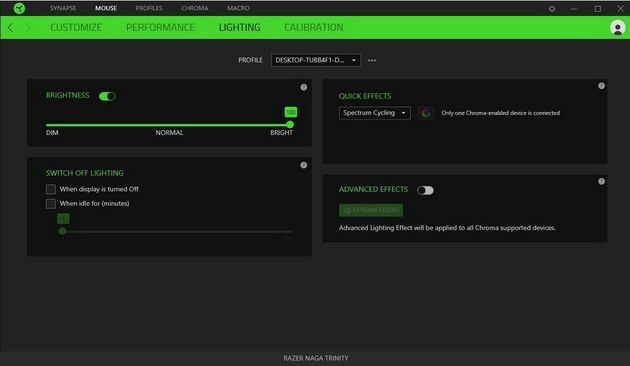
Task: Click idle minutes slider handle
Action: click(62, 231)
